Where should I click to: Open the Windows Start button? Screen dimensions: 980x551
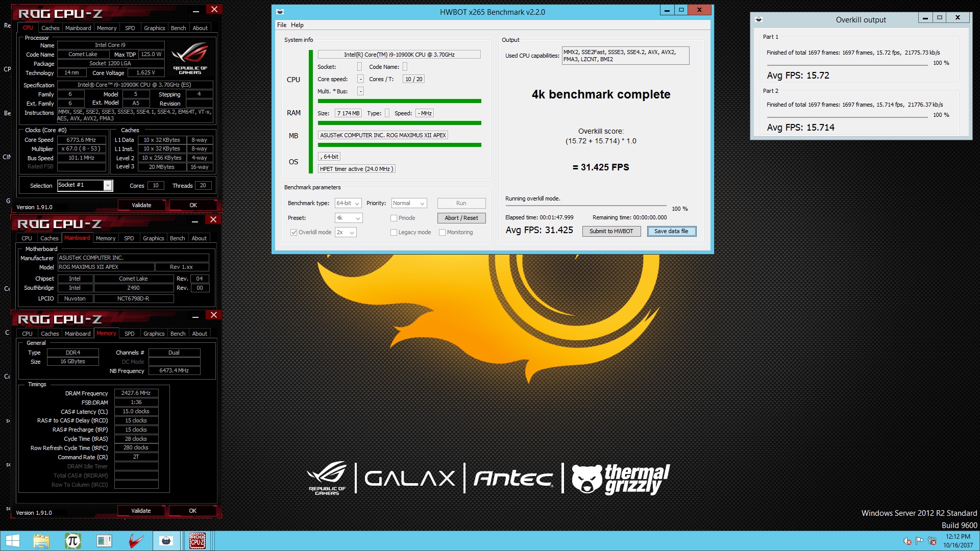[x=13, y=541]
